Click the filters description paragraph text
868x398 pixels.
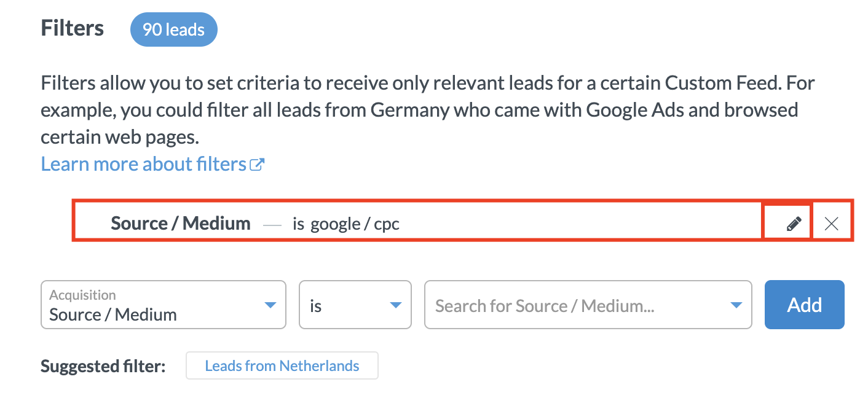(428, 109)
